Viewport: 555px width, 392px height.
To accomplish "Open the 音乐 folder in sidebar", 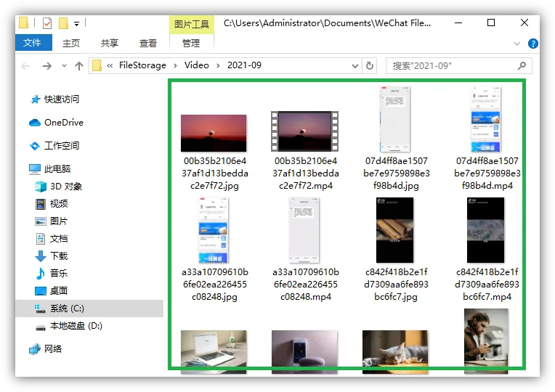I will coord(52,274).
